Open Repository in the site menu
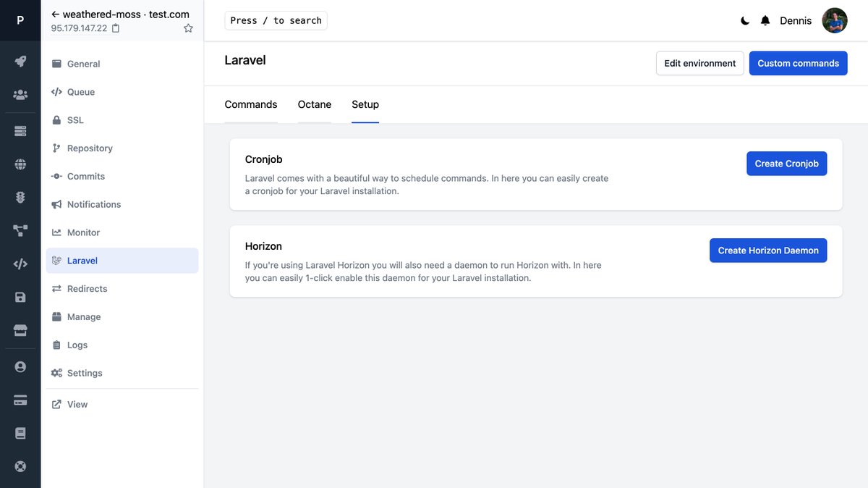868x488 pixels. pyautogui.click(x=122, y=148)
